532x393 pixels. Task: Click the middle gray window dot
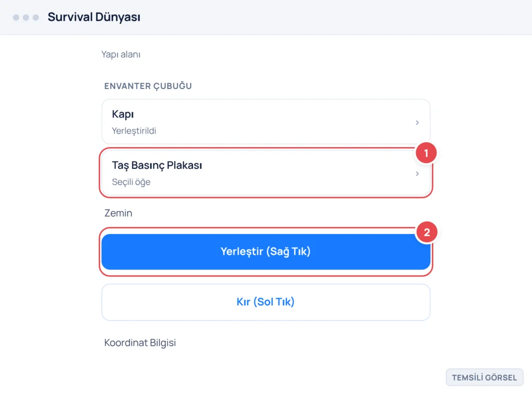26,17
